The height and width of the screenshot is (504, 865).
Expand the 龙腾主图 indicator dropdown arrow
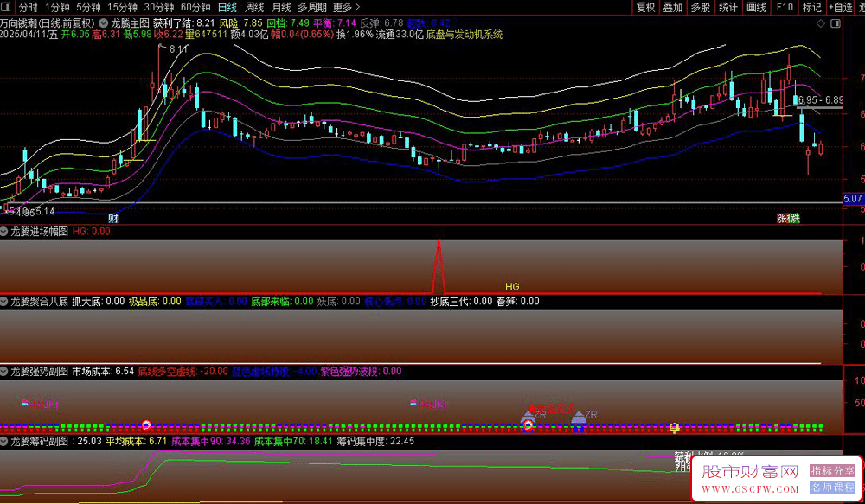click(105, 22)
